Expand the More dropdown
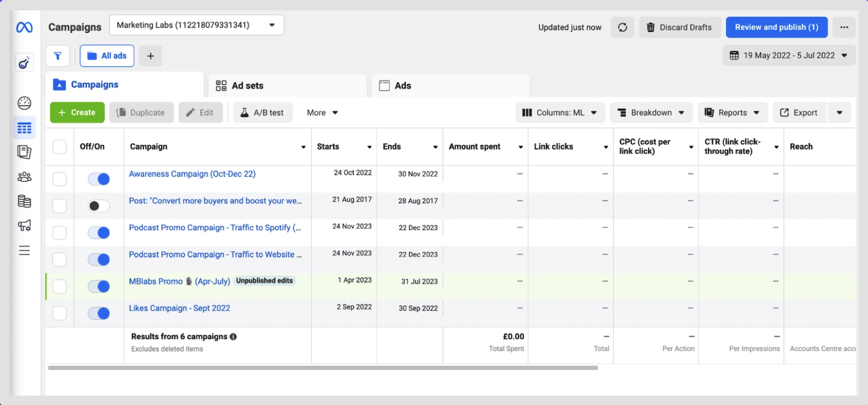 322,112
